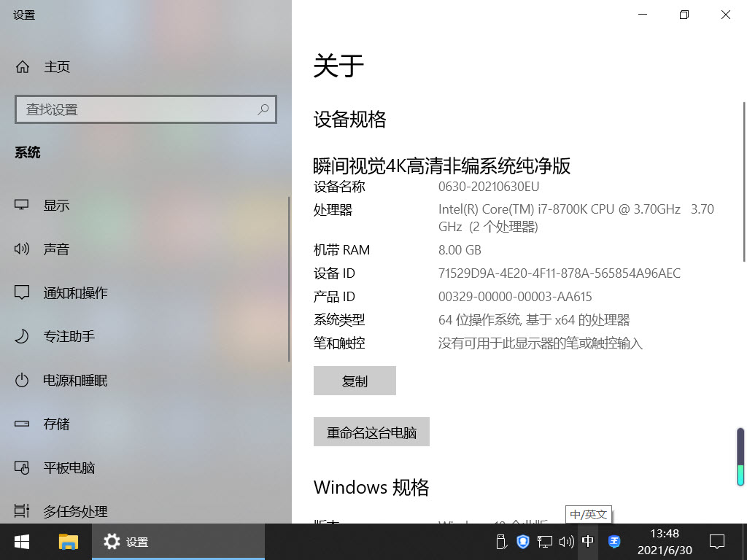Select the 存储 drive icon
This screenshot has height=560, width=747.
coord(21,424)
